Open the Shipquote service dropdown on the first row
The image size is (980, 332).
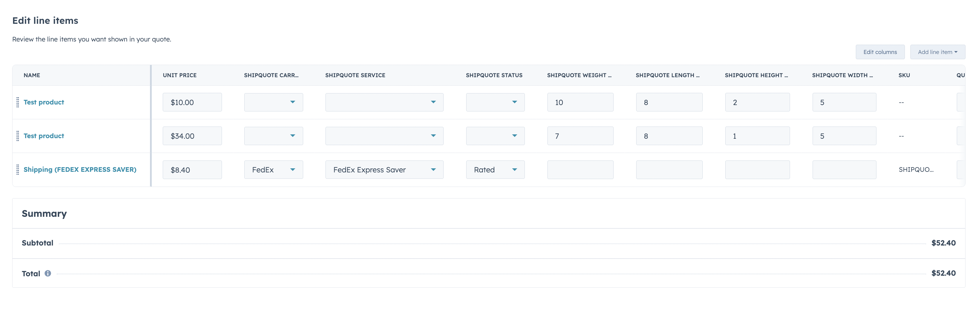pos(384,102)
